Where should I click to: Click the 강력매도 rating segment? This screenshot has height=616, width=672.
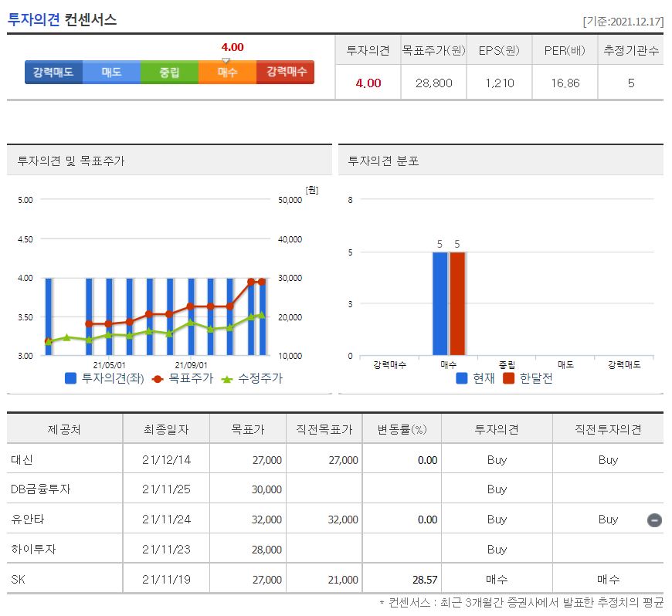(52, 72)
